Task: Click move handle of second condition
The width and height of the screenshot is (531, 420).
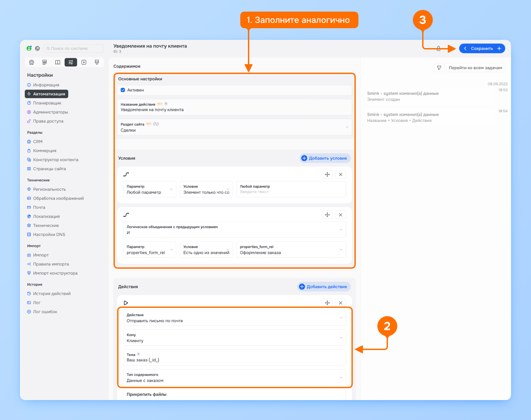Action: click(x=327, y=215)
